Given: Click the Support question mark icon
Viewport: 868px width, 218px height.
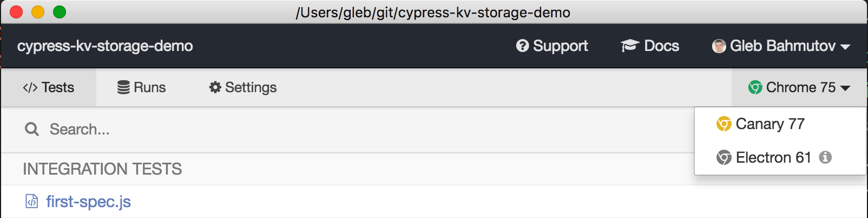Looking at the screenshot, I should [522, 46].
